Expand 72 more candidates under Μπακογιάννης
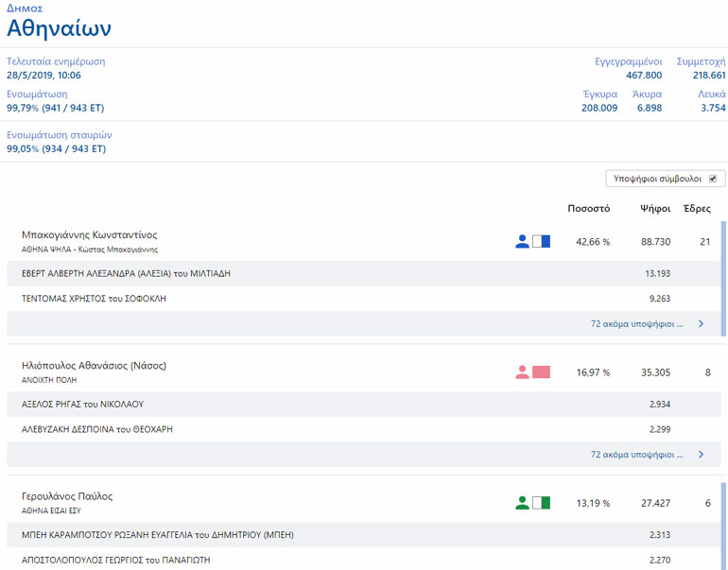This screenshot has width=728, height=570. 636,323
